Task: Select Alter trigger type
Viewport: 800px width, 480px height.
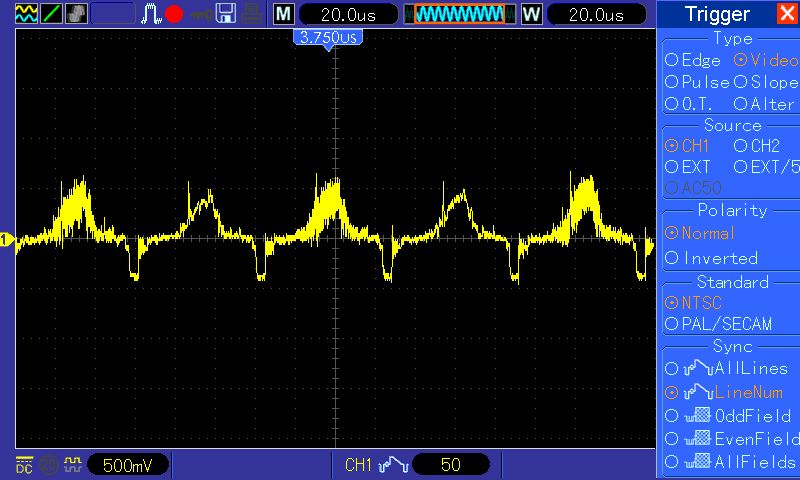Action: point(764,104)
